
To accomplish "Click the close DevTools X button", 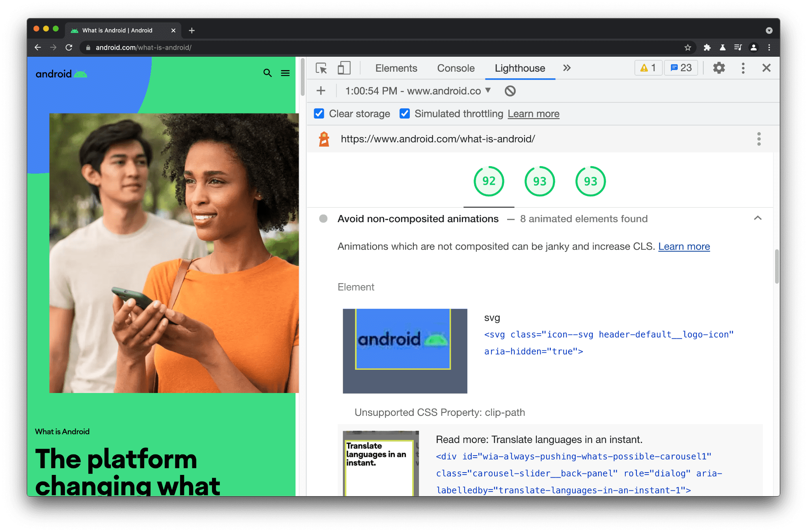I will tap(767, 68).
